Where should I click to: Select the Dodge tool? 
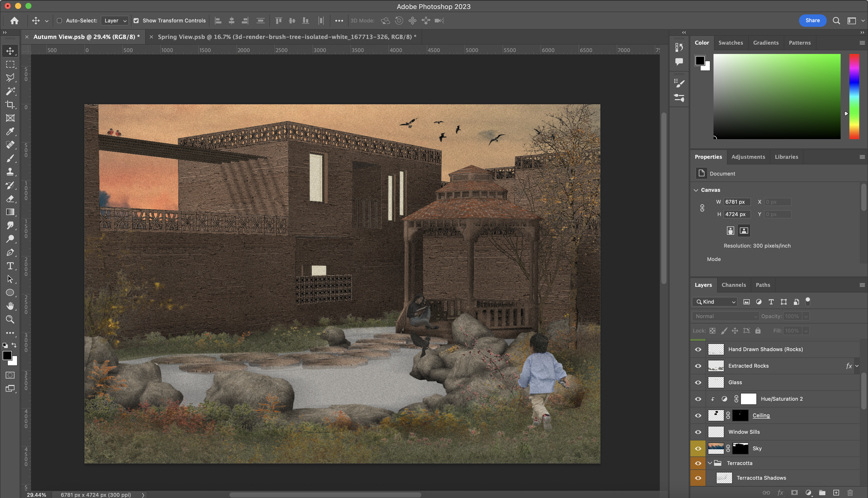point(10,239)
